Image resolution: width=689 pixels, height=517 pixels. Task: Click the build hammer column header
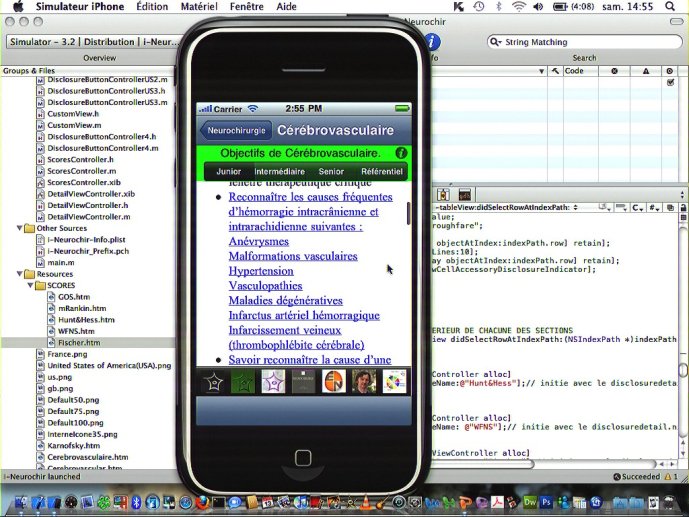555,71
